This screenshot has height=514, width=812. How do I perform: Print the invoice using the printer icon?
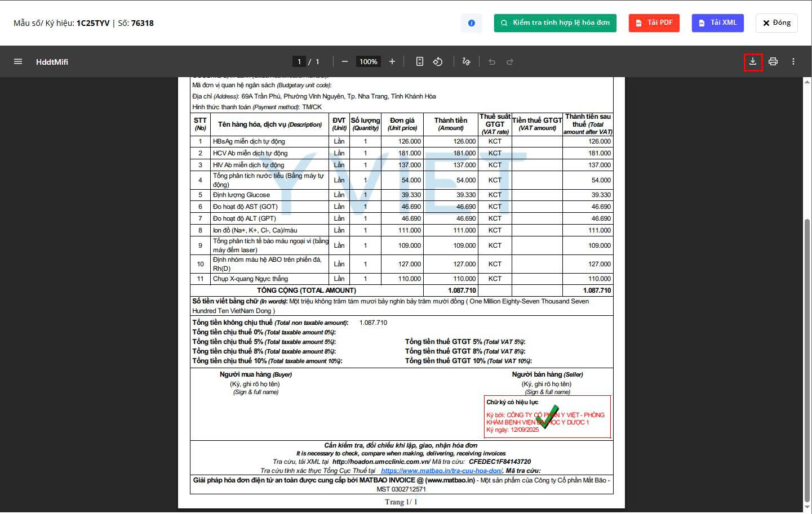(x=773, y=62)
